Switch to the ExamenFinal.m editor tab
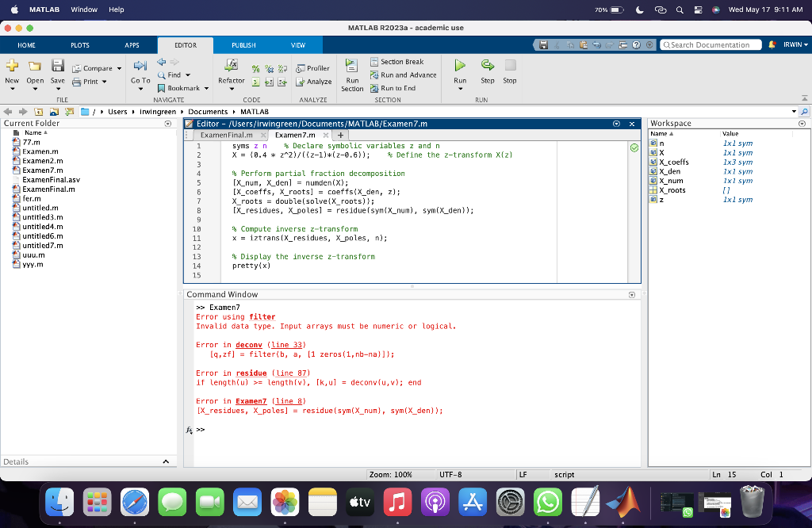The image size is (812, 528). (226, 136)
